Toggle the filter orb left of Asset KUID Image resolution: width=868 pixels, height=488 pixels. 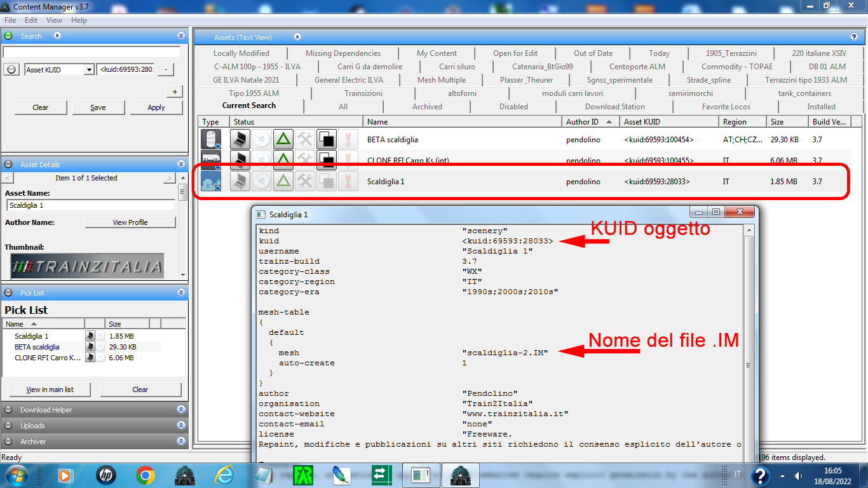tap(11, 69)
